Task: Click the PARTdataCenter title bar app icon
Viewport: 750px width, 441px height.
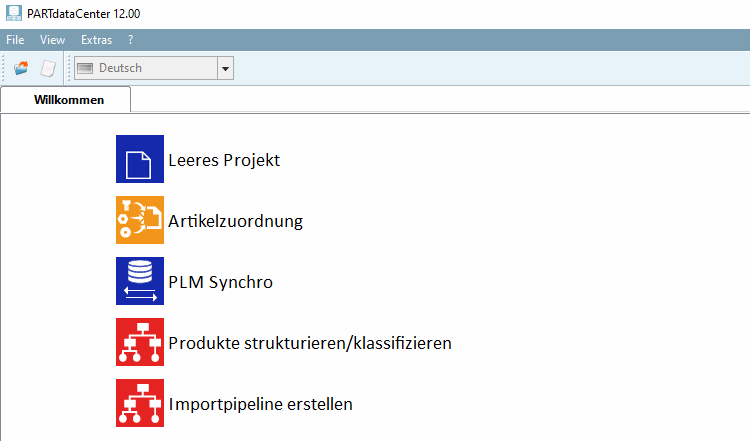Action: (12, 14)
